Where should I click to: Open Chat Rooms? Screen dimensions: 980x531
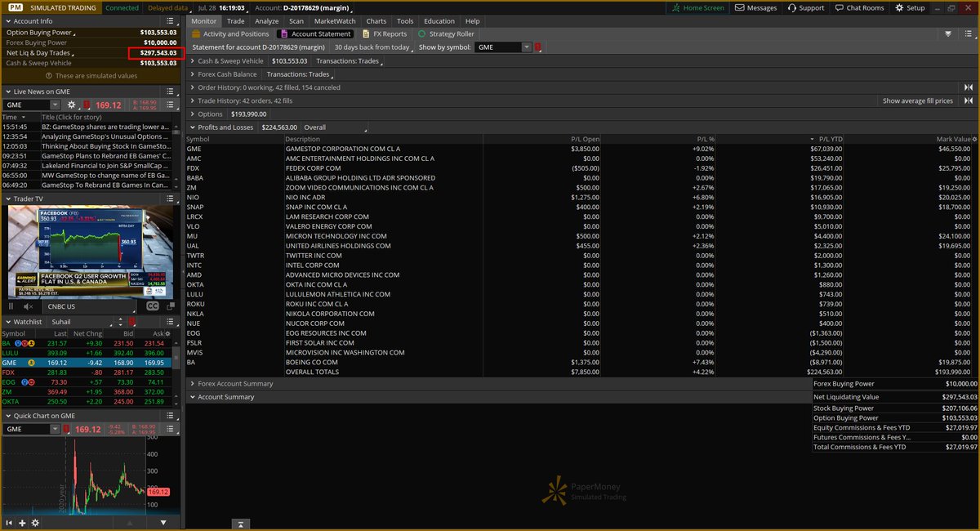click(859, 7)
